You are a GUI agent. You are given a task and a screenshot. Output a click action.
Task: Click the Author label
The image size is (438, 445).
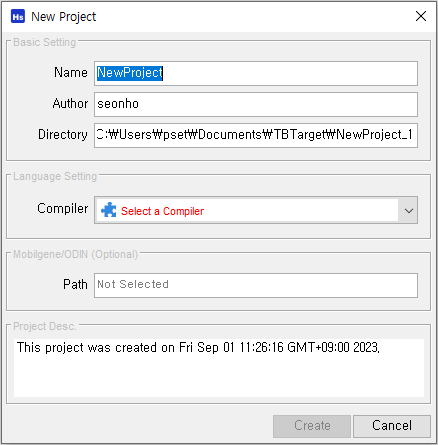click(70, 103)
